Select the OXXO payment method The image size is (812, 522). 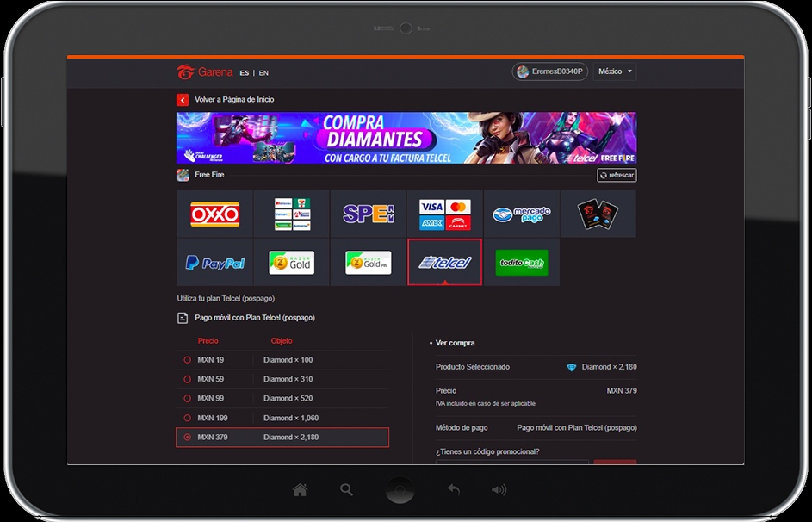click(215, 214)
